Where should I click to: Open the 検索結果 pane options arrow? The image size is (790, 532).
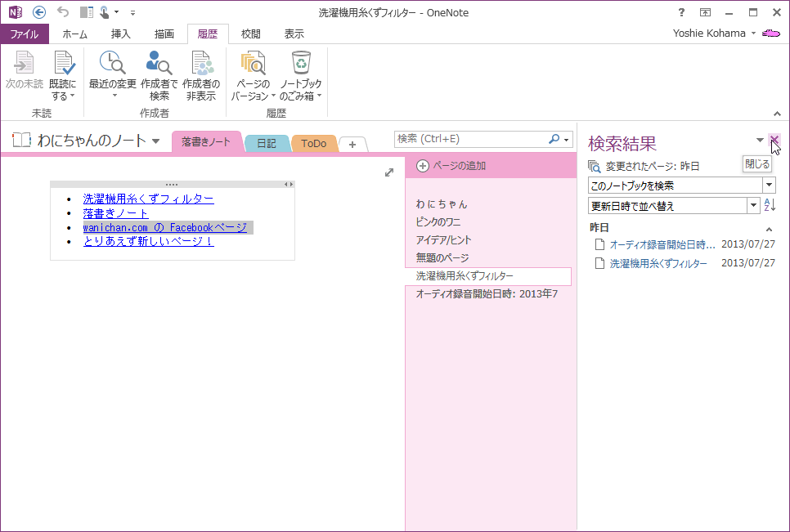tap(760, 141)
